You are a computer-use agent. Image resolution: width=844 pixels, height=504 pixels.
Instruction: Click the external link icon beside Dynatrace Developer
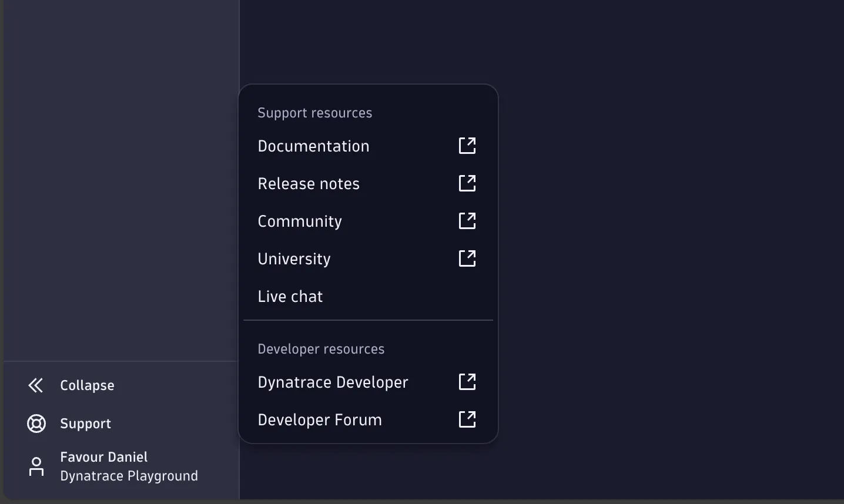coord(467,382)
